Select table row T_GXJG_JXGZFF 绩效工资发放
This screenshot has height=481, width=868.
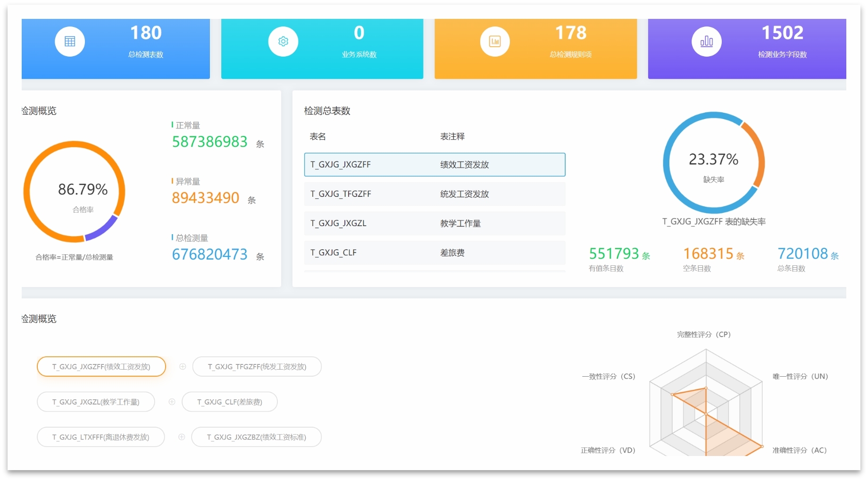pos(434,165)
